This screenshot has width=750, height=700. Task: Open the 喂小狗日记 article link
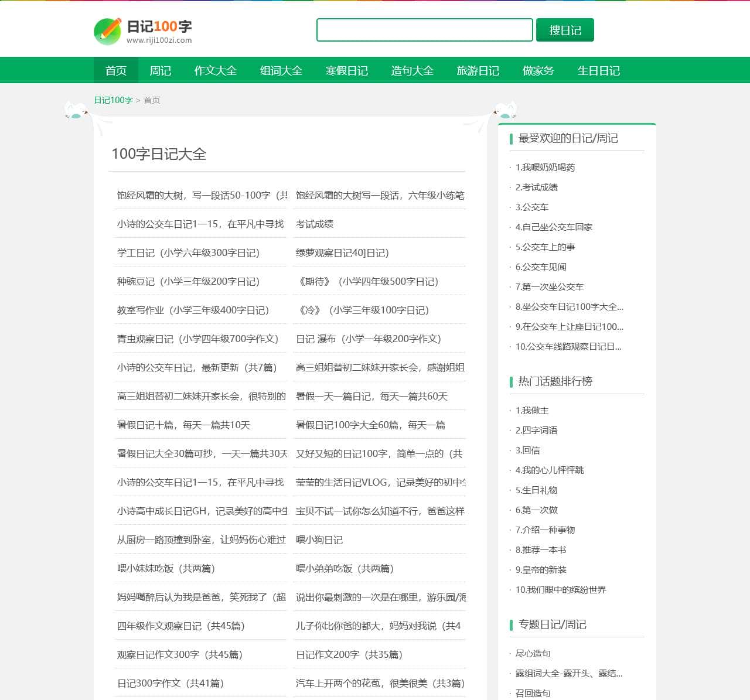click(x=319, y=539)
